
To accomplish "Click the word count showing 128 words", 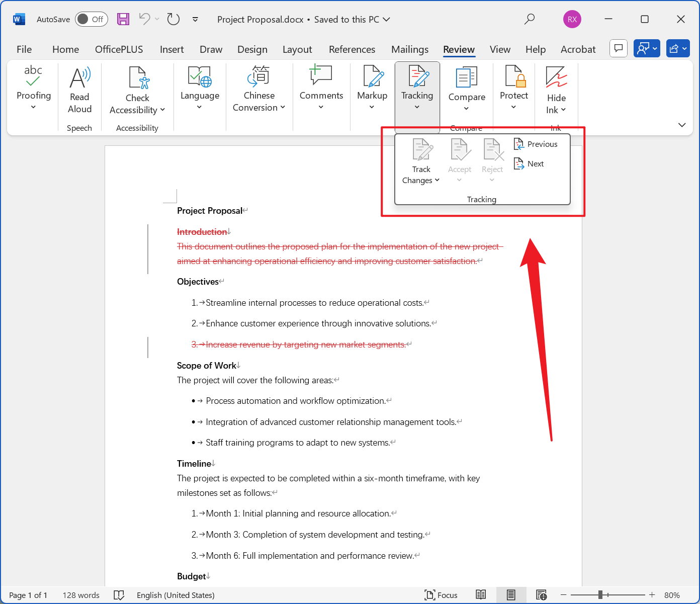I will (81, 595).
